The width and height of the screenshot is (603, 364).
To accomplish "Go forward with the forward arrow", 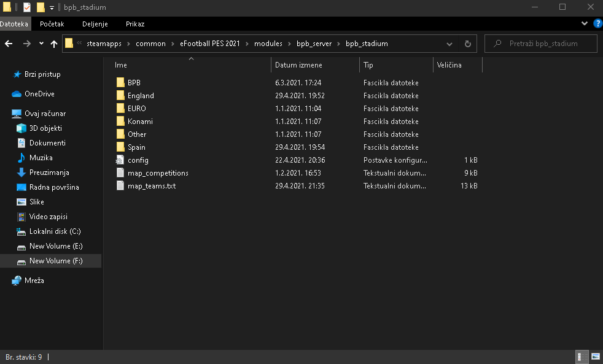I will click(x=26, y=44).
